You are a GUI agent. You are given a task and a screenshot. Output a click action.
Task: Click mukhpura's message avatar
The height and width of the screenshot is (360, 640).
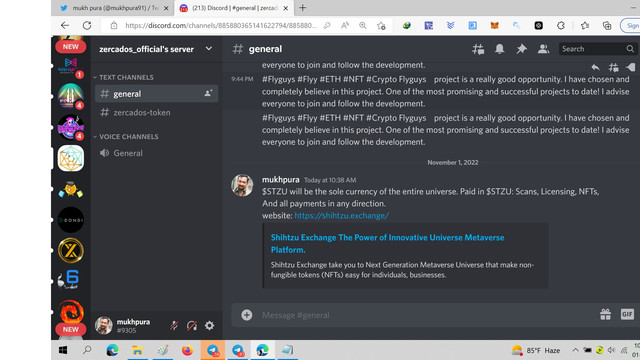tap(242, 185)
